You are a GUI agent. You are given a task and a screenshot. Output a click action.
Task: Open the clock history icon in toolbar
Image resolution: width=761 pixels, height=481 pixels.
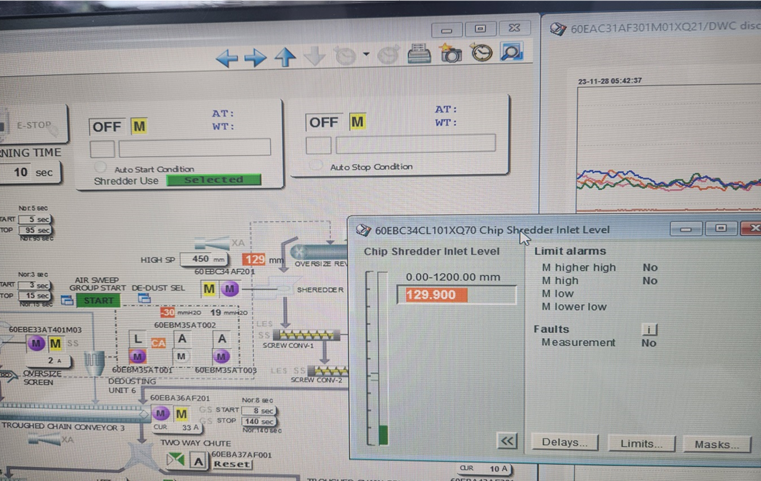pyautogui.click(x=481, y=54)
